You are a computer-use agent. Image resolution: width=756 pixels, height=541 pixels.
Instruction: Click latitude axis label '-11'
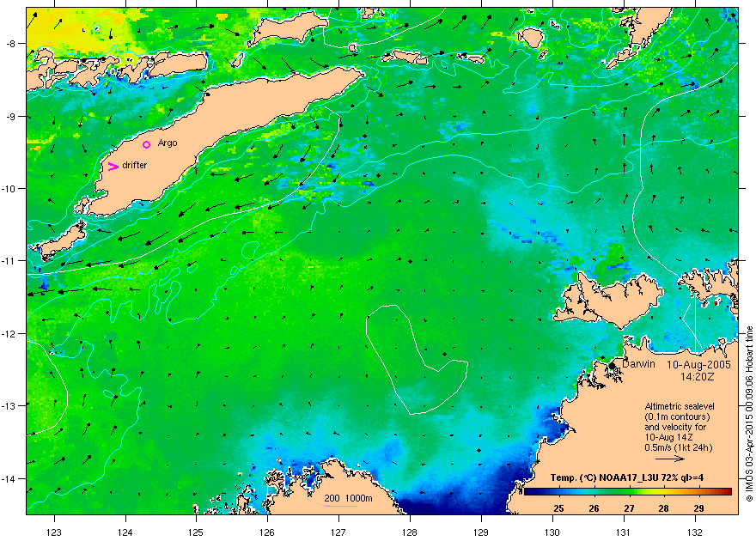click(9, 260)
